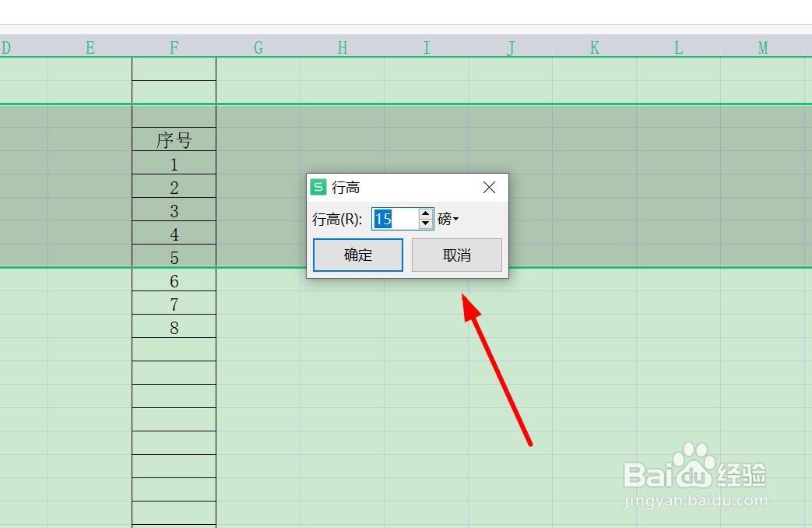Screen dimensions: 812x528
Task: Select column E header
Action: pyautogui.click(x=90, y=48)
